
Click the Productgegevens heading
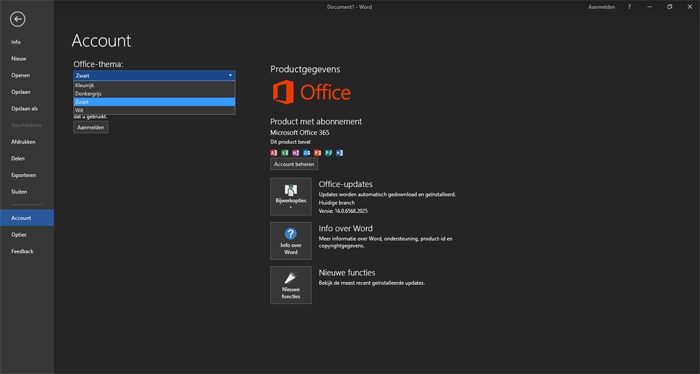coord(305,69)
